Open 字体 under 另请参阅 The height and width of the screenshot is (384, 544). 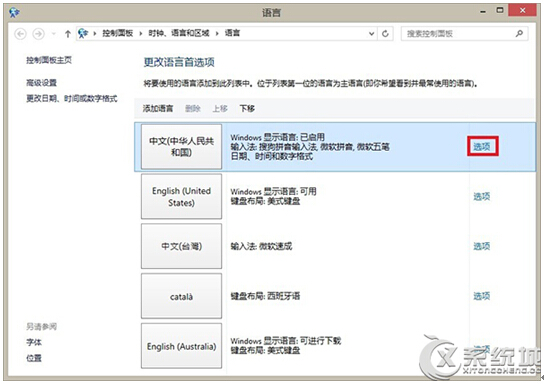pos(34,342)
